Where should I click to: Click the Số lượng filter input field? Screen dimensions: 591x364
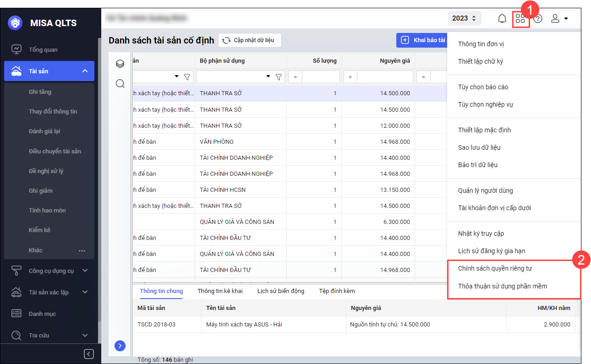pos(320,77)
